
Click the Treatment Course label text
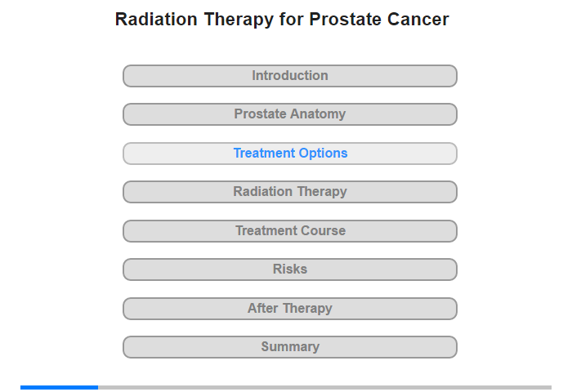click(290, 230)
